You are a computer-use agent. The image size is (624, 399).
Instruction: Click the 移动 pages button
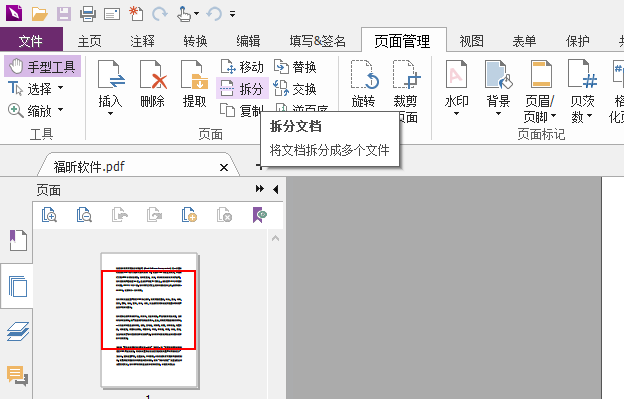tap(242, 67)
